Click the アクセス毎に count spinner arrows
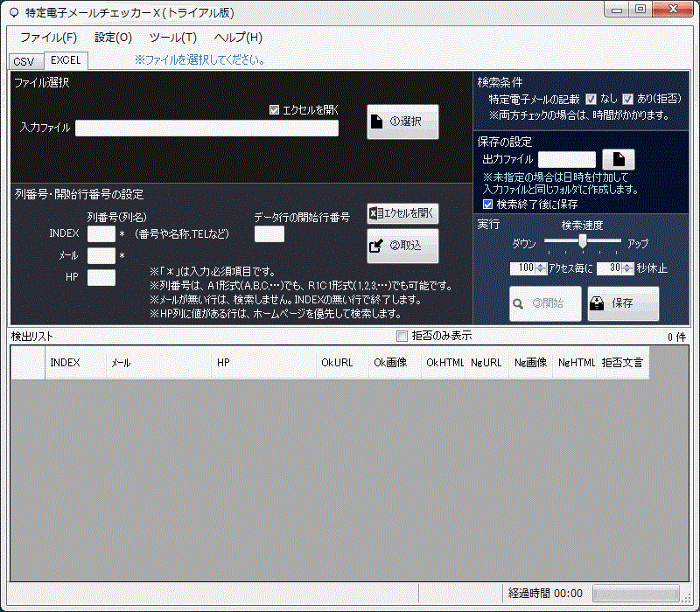 click(x=541, y=268)
